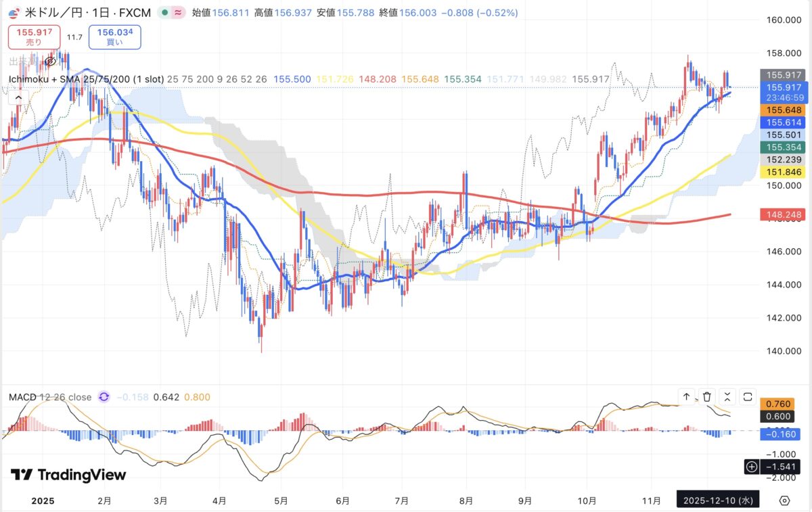Click the collapse pane icon in MACD panel
Screen dimensions: 812x512
click(x=727, y=397)
